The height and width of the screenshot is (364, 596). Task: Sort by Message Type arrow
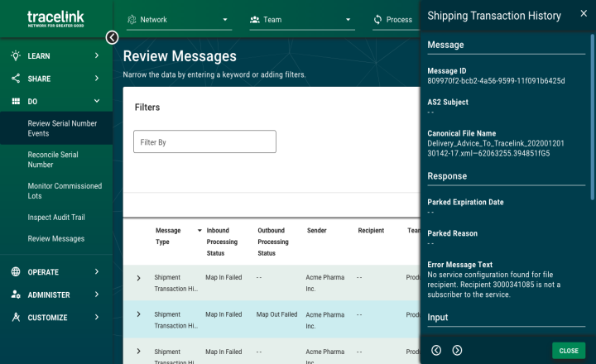pyautogui.click(x=199, y=231)
